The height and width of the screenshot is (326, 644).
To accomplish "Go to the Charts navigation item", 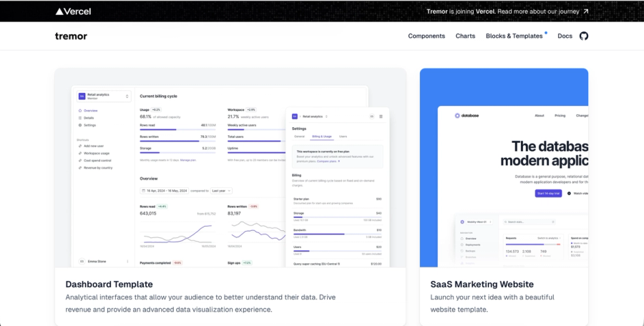I will coord(465,36).
